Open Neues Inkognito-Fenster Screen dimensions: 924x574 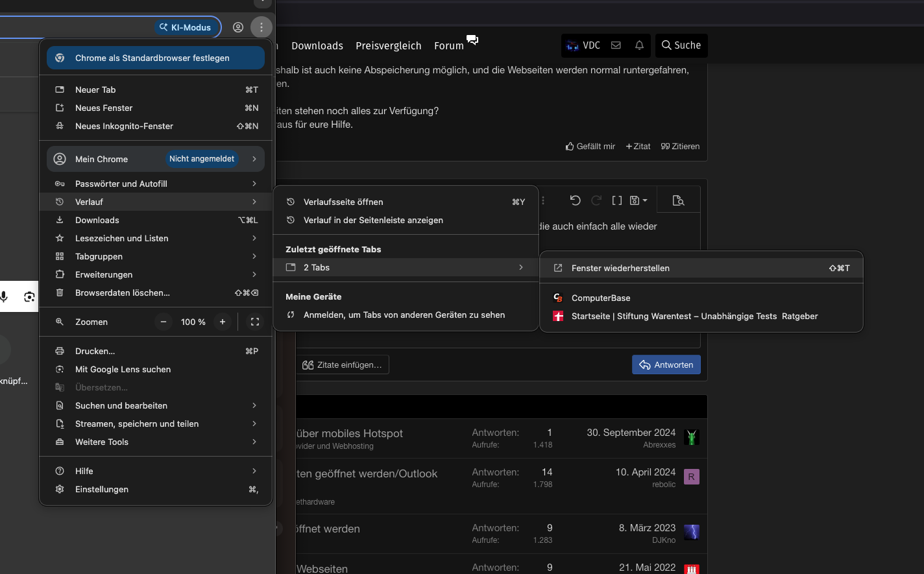[x=156, y=126]
